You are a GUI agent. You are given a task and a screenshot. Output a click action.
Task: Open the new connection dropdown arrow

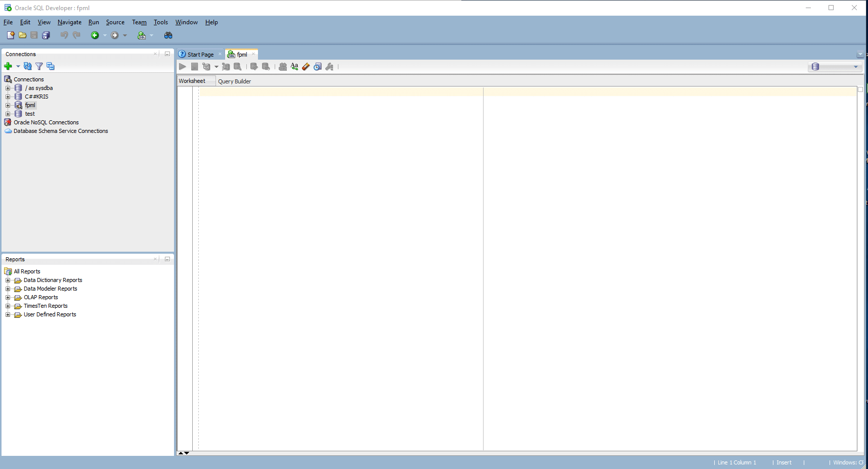(x=18, y=66)
